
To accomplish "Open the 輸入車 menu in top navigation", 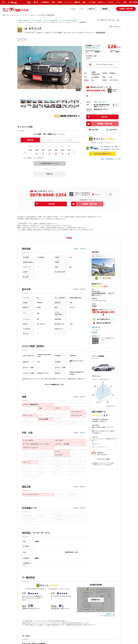I will point(36,2).
